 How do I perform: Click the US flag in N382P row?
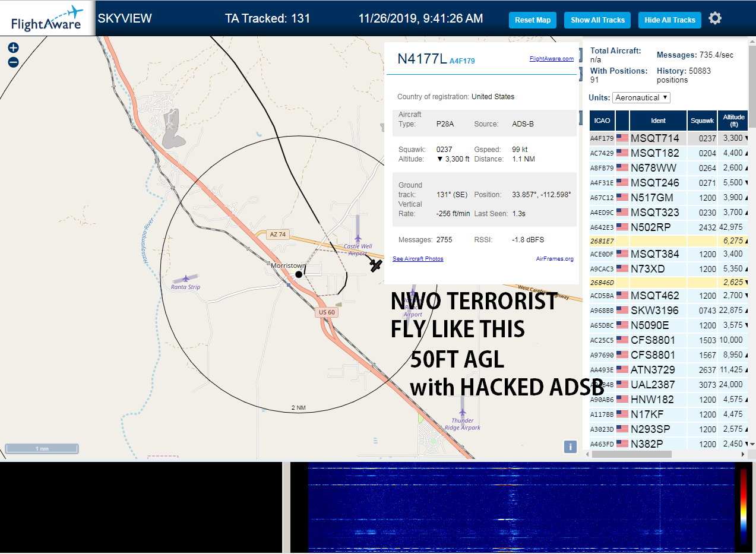coord(622,444)
